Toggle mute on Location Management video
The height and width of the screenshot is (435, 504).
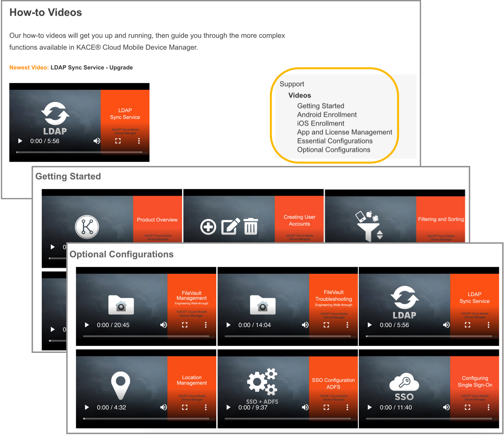[x=164, y=407]
